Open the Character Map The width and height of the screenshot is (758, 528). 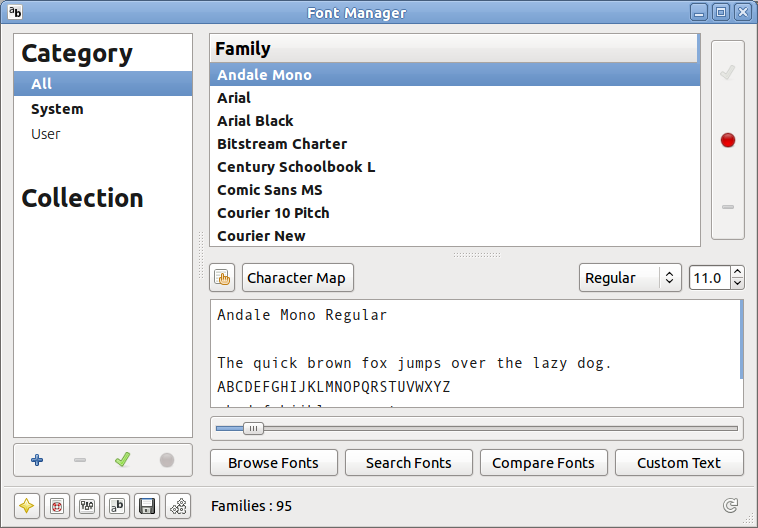[x=298, y=278]
